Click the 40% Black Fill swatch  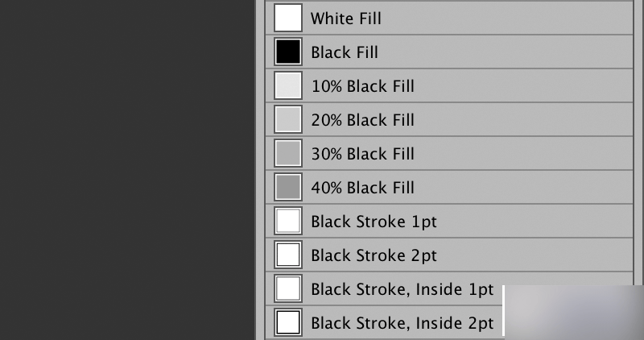tap(288, 188)
